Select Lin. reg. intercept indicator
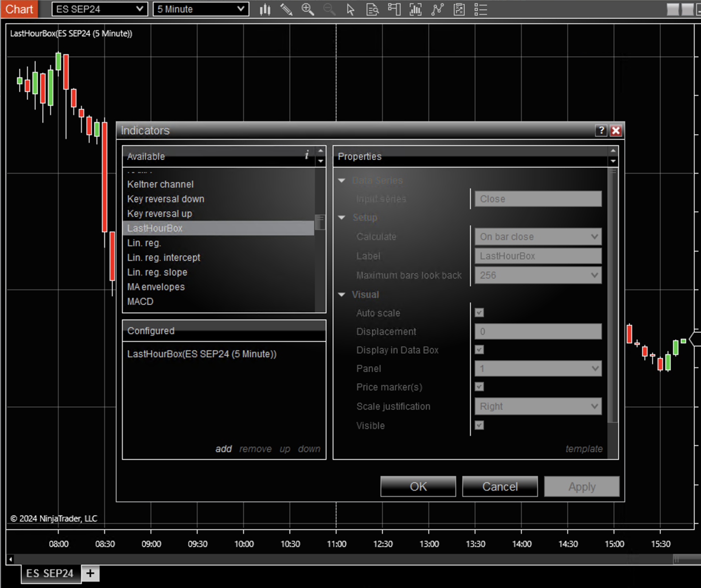Screen dimensions: 701x588 [218, 258]
